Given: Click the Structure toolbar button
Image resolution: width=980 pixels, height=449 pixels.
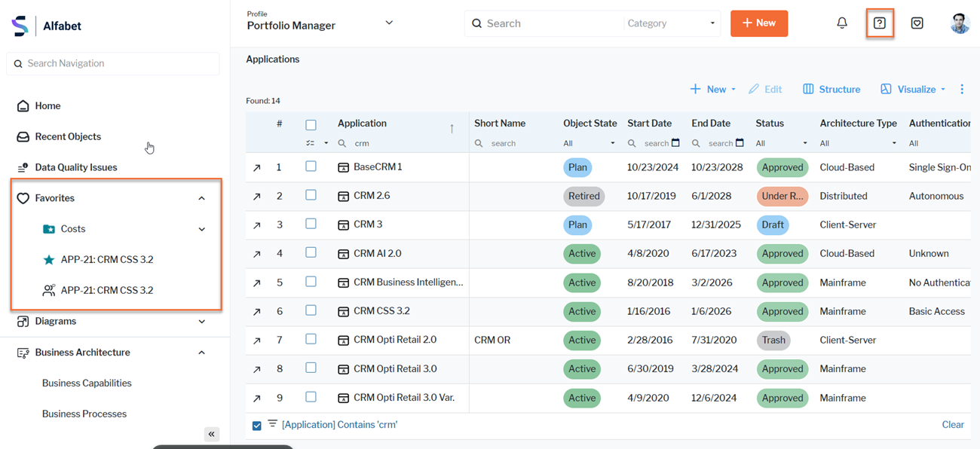Looking at the screenshot, I should tap(831, 89).
